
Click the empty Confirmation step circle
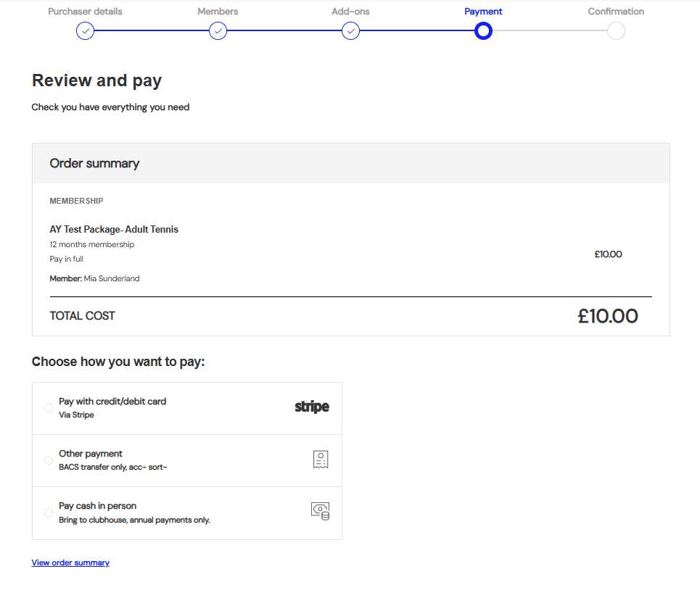click(616, 30)
